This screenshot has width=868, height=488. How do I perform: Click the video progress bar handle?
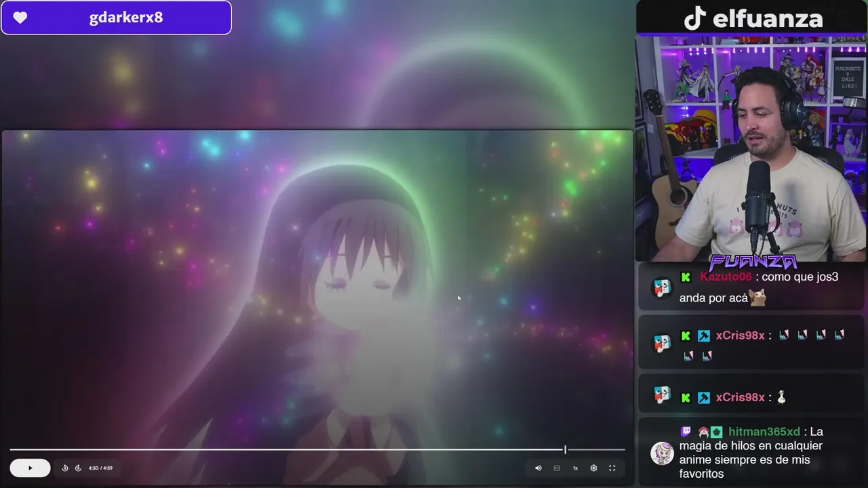[x=565, y=449]
